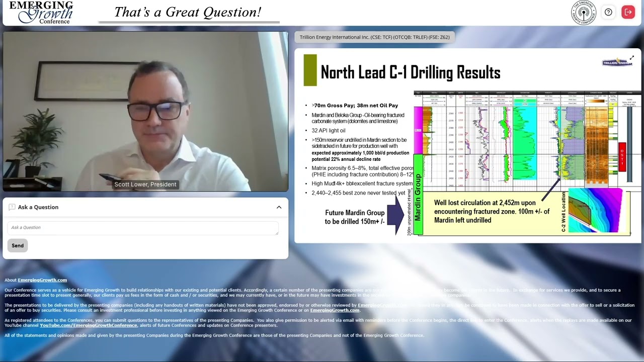Focus the Ask a Question text field

click(143, 228)
